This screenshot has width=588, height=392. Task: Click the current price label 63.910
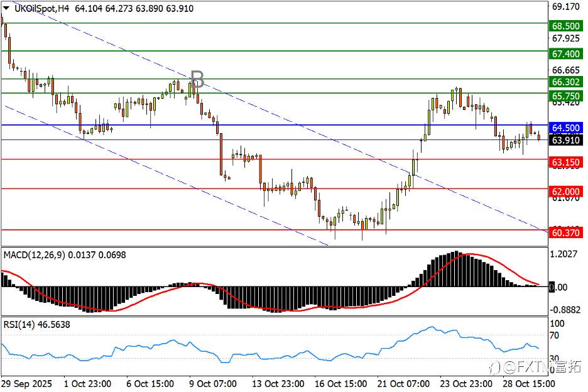coord(566,140)
